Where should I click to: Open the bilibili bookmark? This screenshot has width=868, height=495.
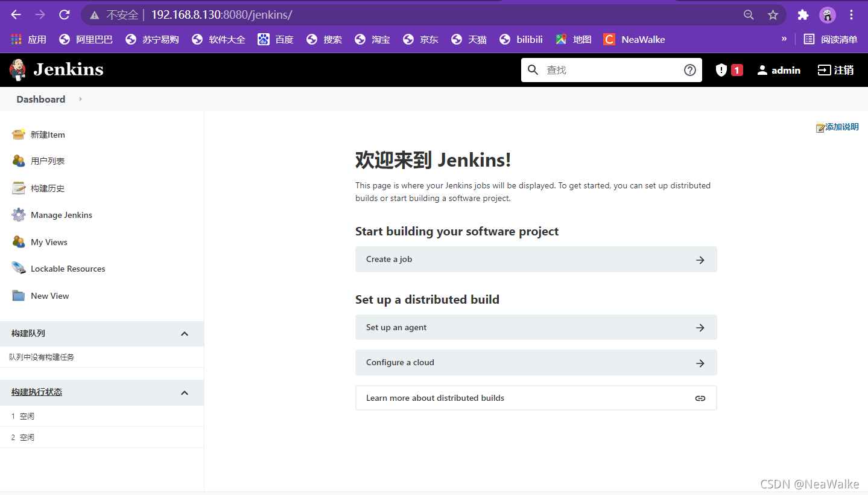[521, 39]
